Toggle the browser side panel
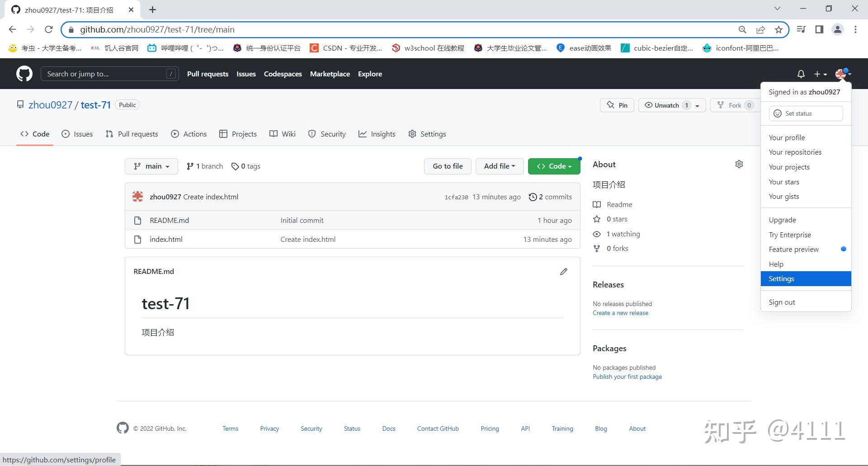 tap(819, 29)
